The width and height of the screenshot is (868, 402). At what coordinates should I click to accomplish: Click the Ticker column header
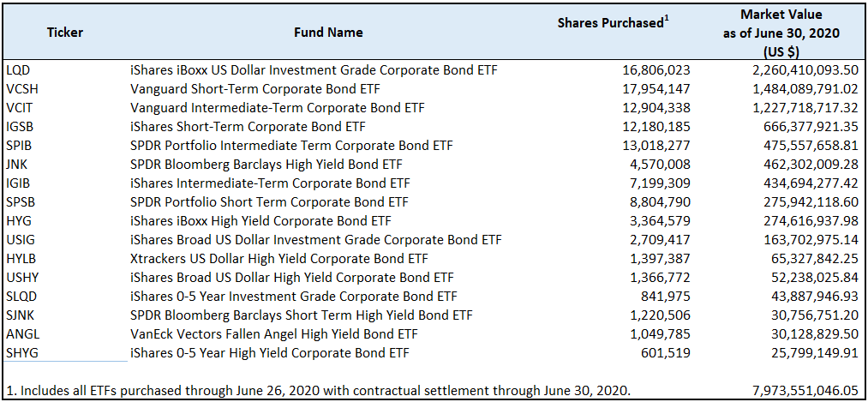65,33
